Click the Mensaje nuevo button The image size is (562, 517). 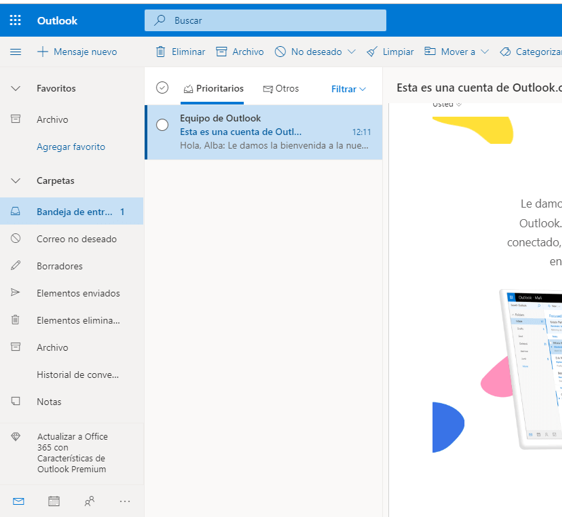[77, 52]
